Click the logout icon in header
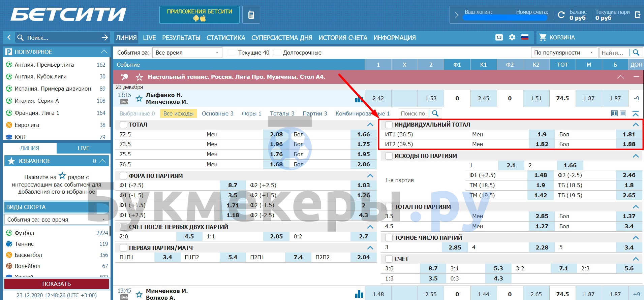644x300 pixels. 637,15
